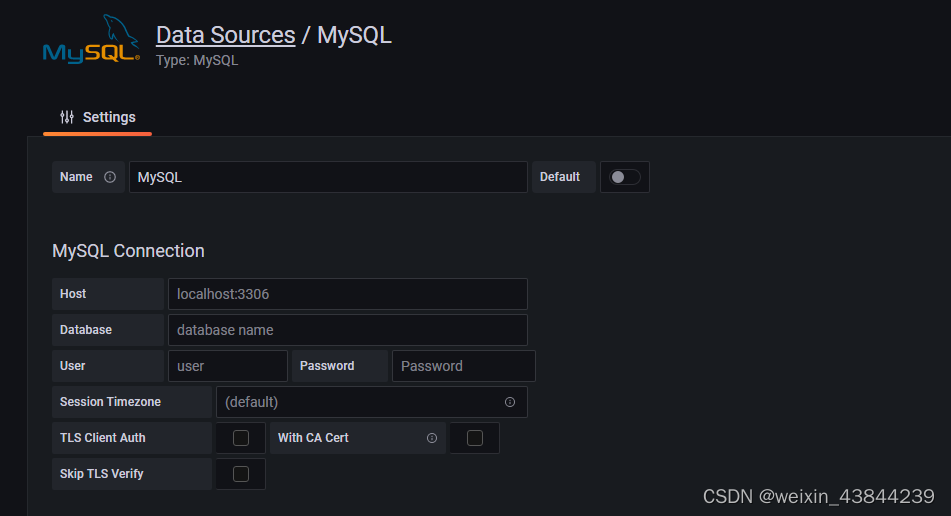Click the Session Timezone (default) field
This screenshot has height=516, width=951.
click(x=360, y=402)
